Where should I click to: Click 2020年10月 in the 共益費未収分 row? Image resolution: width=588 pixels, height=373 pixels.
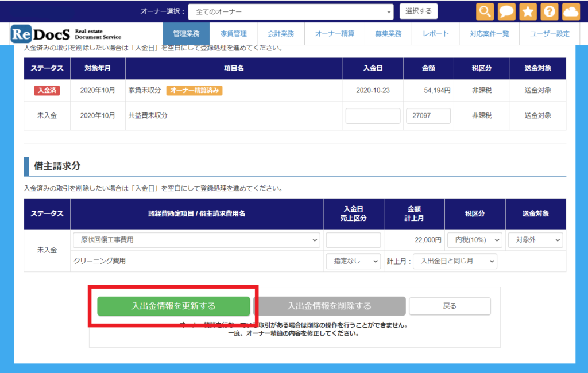(98, 115)
